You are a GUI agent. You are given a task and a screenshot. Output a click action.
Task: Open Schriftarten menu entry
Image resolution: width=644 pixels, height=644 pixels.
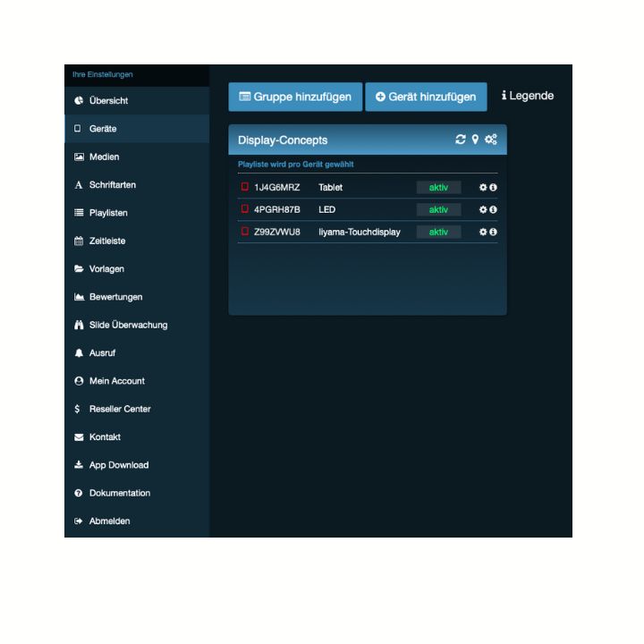[137, 185]
